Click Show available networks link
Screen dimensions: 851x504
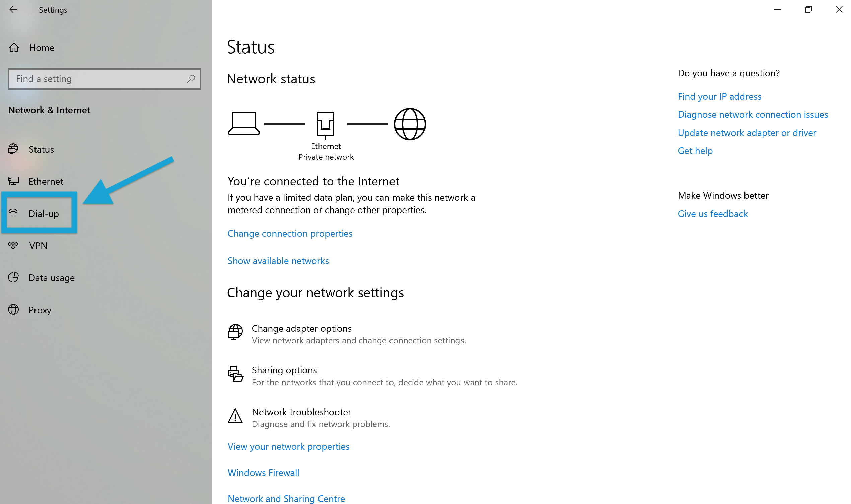click(x=278, y=261)
